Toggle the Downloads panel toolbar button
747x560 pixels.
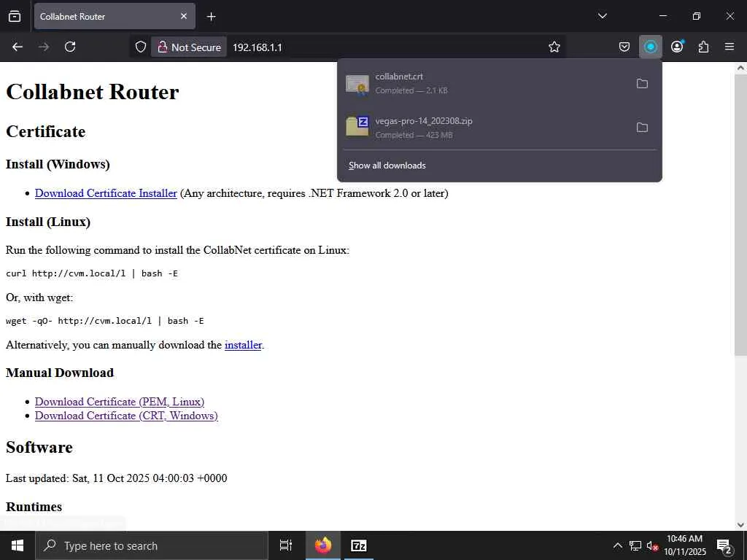pos(650,47)
